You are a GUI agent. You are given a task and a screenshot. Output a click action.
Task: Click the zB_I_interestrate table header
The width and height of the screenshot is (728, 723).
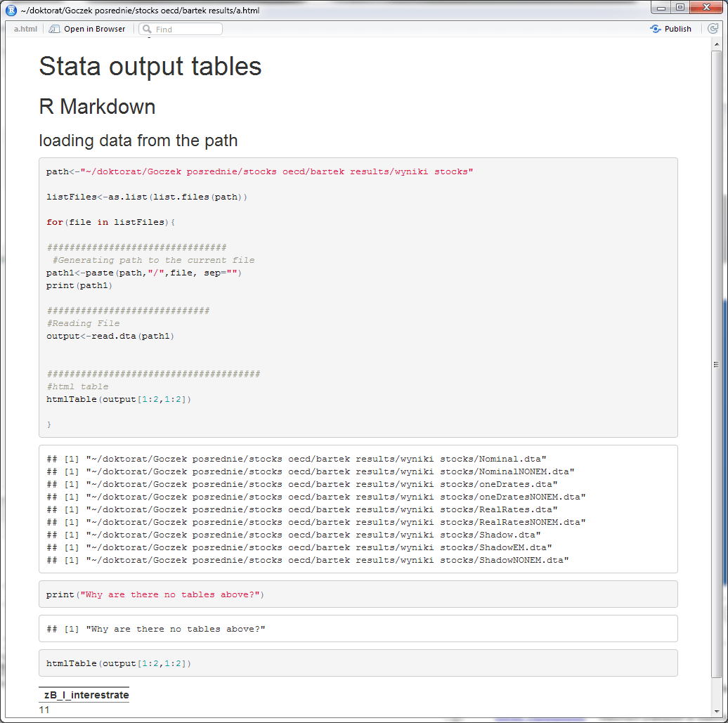tap(84, 694)
